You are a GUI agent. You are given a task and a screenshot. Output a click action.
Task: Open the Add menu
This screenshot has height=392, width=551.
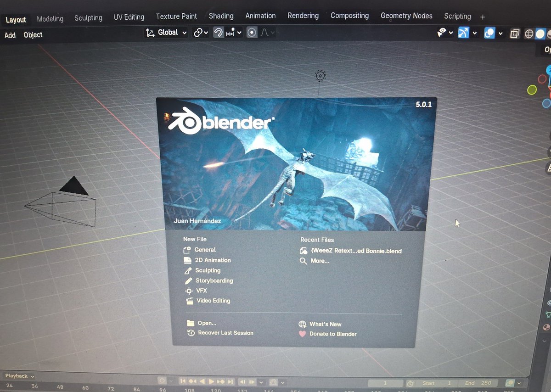point(10,35)
